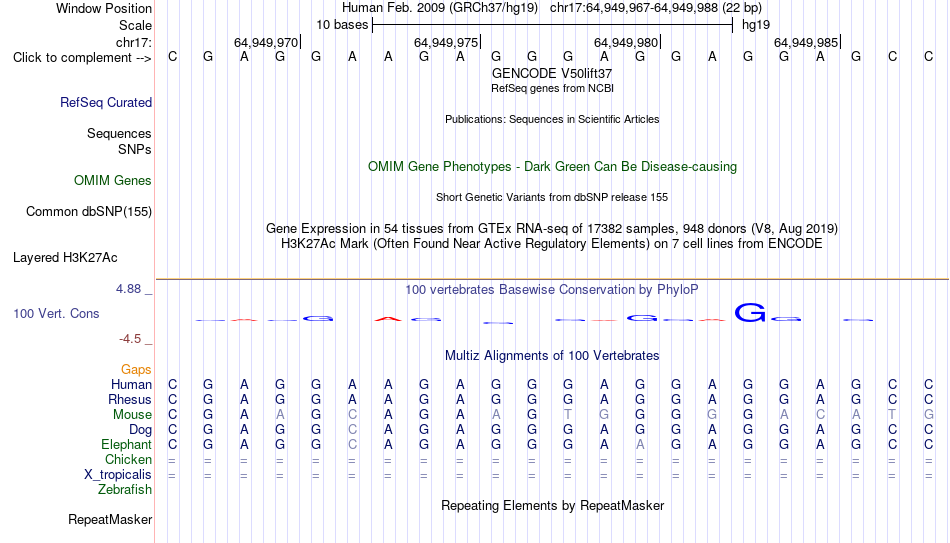
Task: Click 'Publications: Sequences in Scientific Articles' title
Action: pos(552,119)
